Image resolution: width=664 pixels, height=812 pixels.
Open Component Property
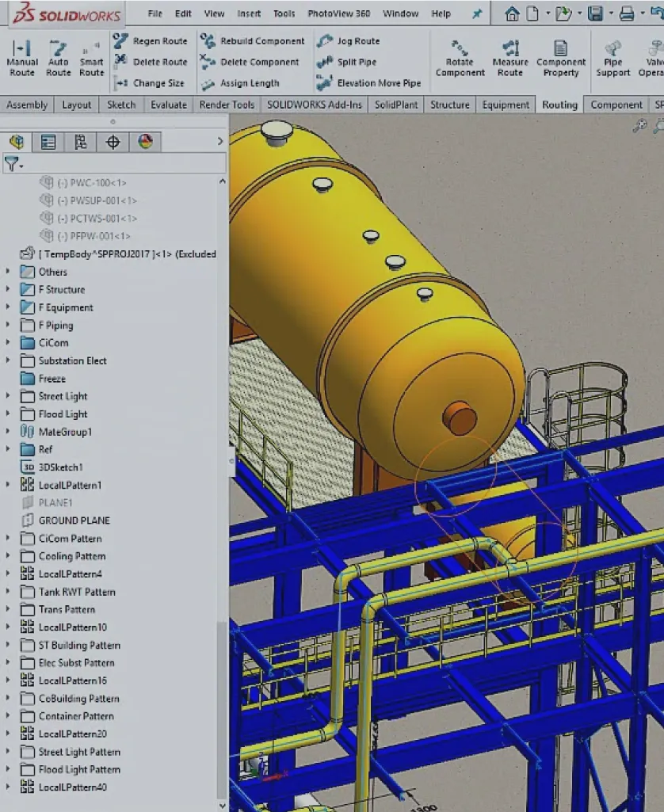point(561,59)
